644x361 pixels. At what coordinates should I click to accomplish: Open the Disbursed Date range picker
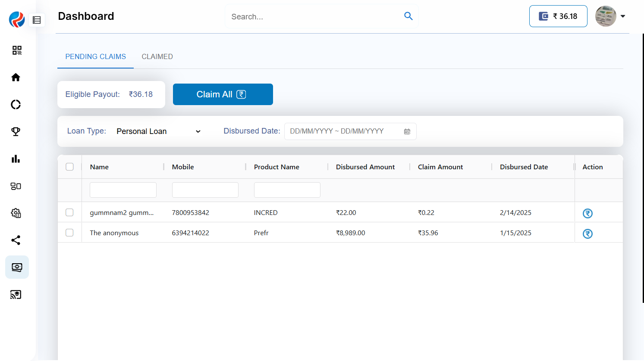(350, 131)
